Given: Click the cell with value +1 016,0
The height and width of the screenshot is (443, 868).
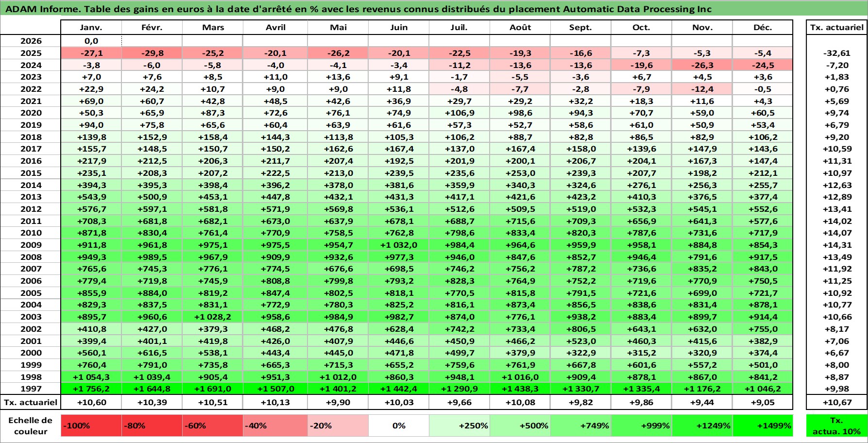Looking at the screenshot, I should 520,377.
